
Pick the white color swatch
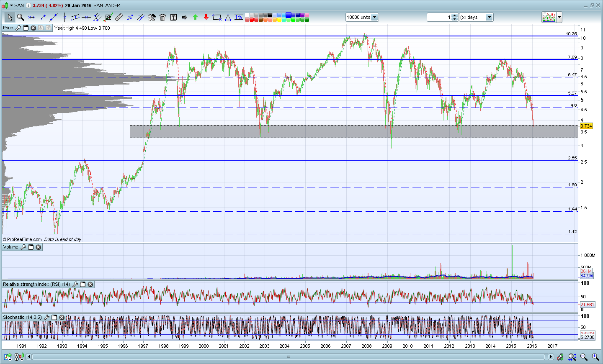click(247, 15)
